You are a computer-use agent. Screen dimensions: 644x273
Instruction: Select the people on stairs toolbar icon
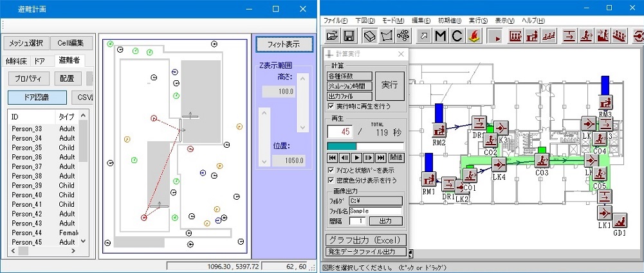[x=549, y=36]
